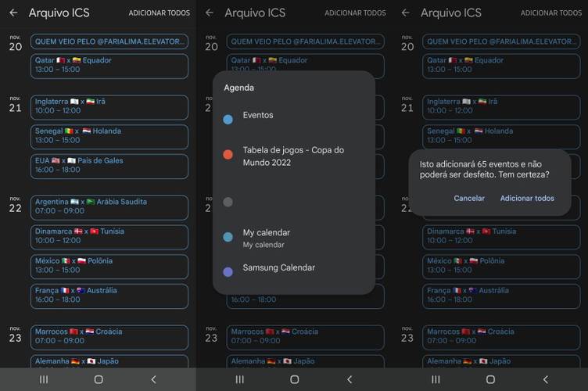Viewport: 588px width, 391px height.
Task: Pick Samsung Calendar from Agenda list
Action: [294, 270]
